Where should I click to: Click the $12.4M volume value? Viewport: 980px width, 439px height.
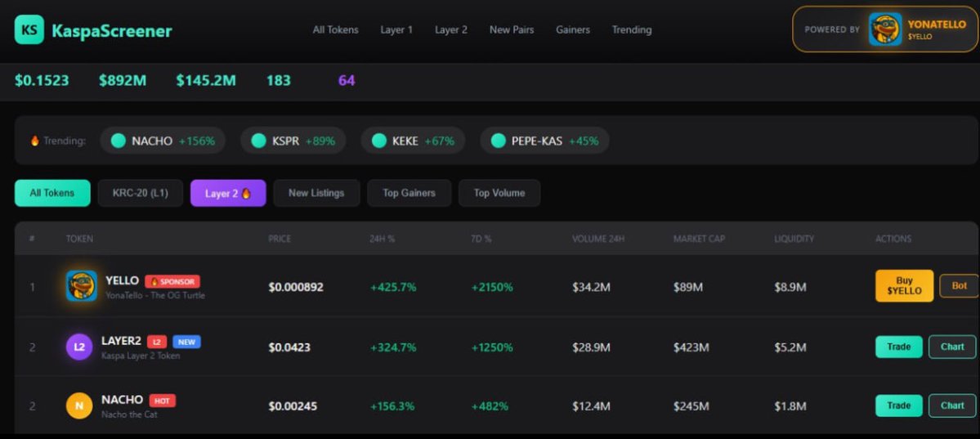pyautogui.click(x=591, y=406)
